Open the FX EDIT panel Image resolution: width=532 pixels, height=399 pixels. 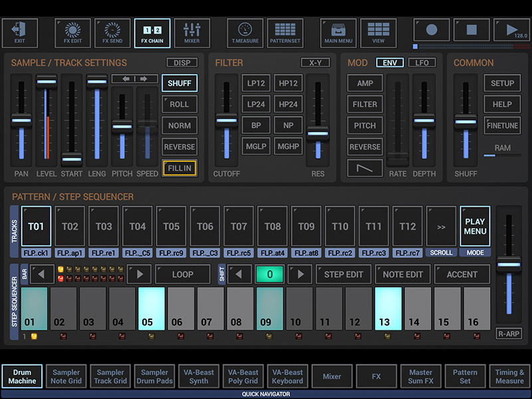pyautogui.click(x=72, y=33)
